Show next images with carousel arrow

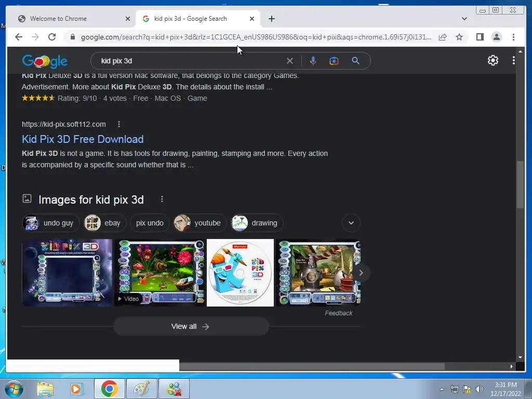361,273
